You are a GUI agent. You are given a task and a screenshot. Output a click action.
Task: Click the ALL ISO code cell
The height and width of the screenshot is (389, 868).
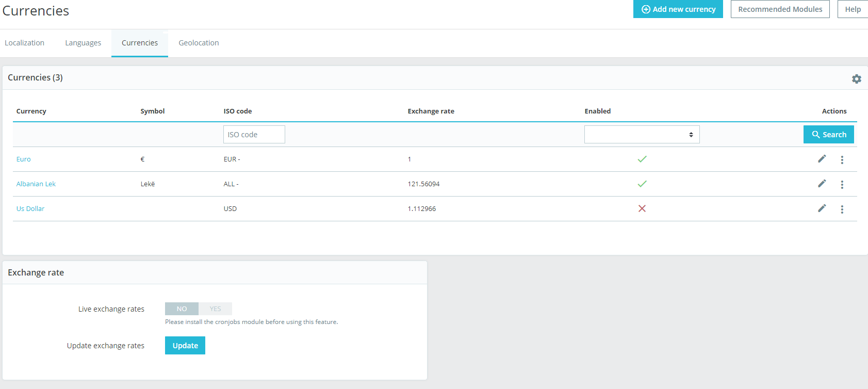point(231,184)
